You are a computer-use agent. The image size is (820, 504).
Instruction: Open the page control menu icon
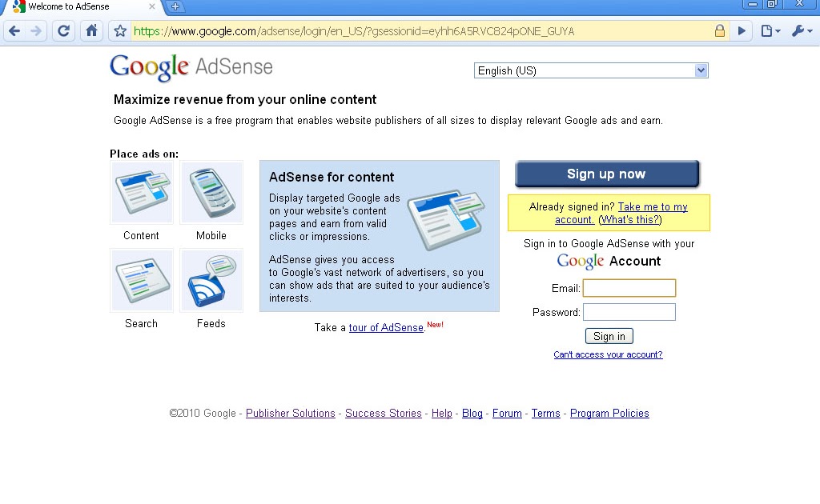tap(770, 31)
